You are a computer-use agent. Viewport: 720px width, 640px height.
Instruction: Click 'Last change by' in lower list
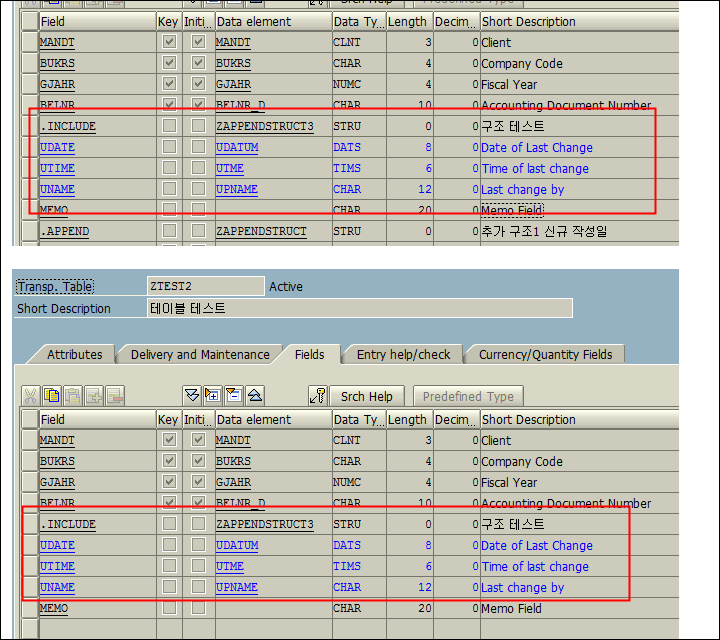523,588
